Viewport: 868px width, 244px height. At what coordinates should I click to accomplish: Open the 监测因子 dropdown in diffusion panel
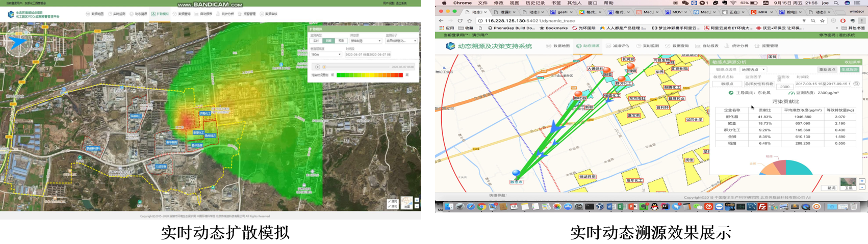401,41
